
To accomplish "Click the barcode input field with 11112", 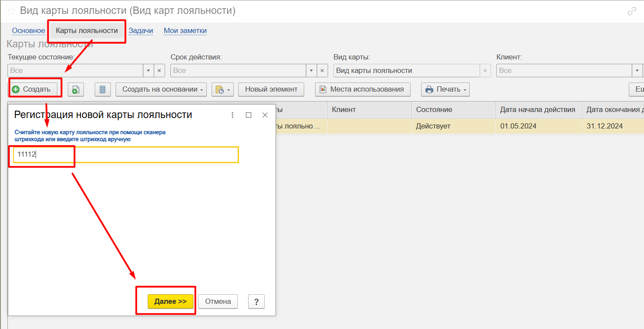I will [x=126, y=155].
